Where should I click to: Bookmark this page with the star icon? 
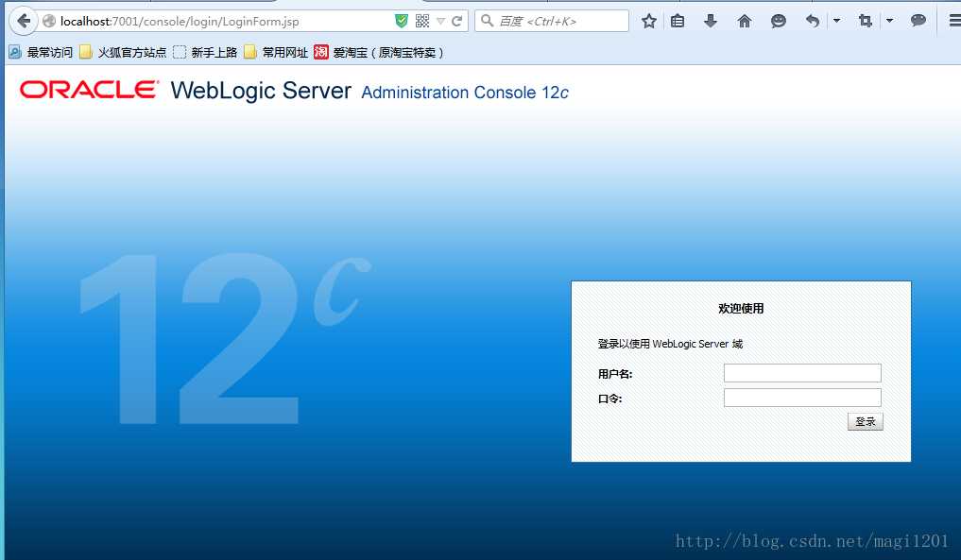coord(649,22)
